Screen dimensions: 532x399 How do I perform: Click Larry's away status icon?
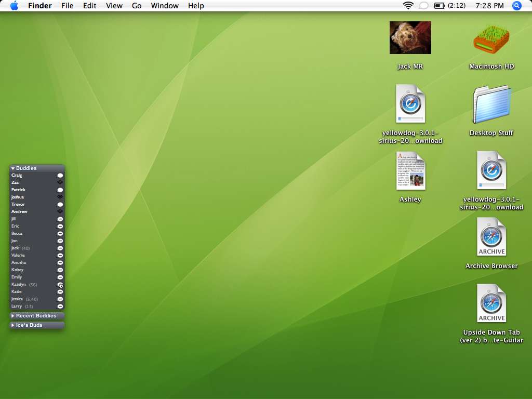click(x=60, y=307)
